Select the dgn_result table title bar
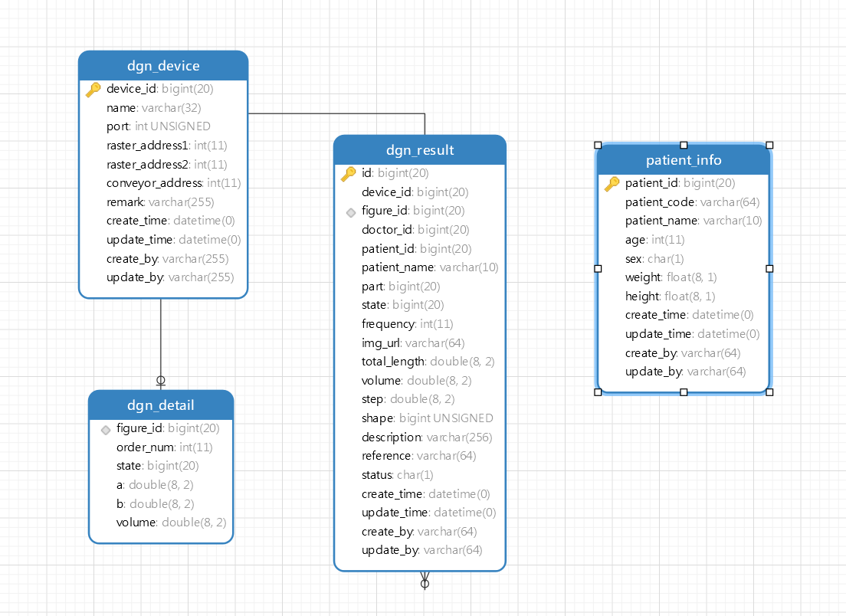Viewport: 846px width, 616px height. (x=420, y=150)
